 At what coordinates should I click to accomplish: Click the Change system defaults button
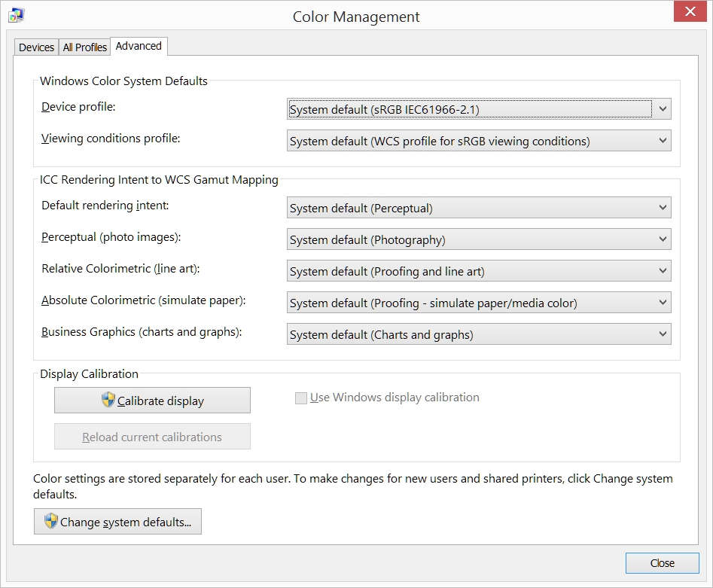(117, 521)
